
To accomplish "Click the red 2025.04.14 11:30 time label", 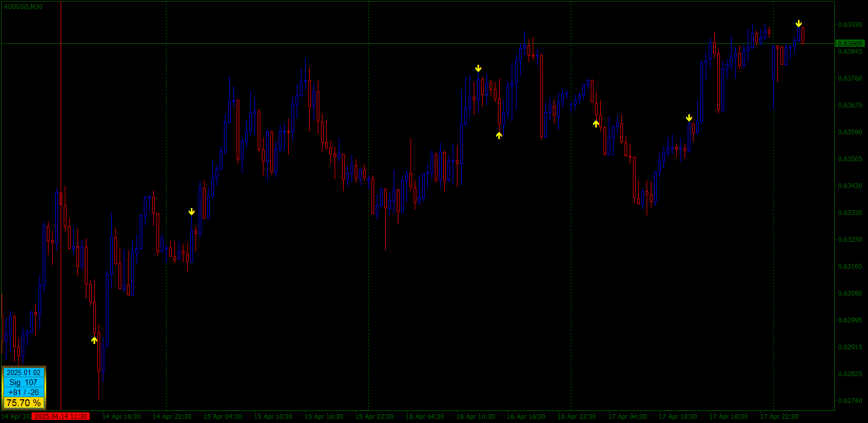I will tap(61, 417).
